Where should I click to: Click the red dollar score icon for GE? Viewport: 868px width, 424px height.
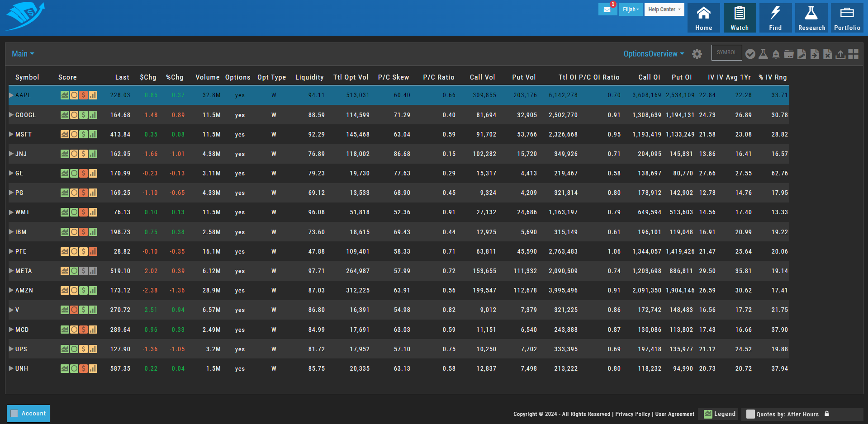[x=83, y=173]
